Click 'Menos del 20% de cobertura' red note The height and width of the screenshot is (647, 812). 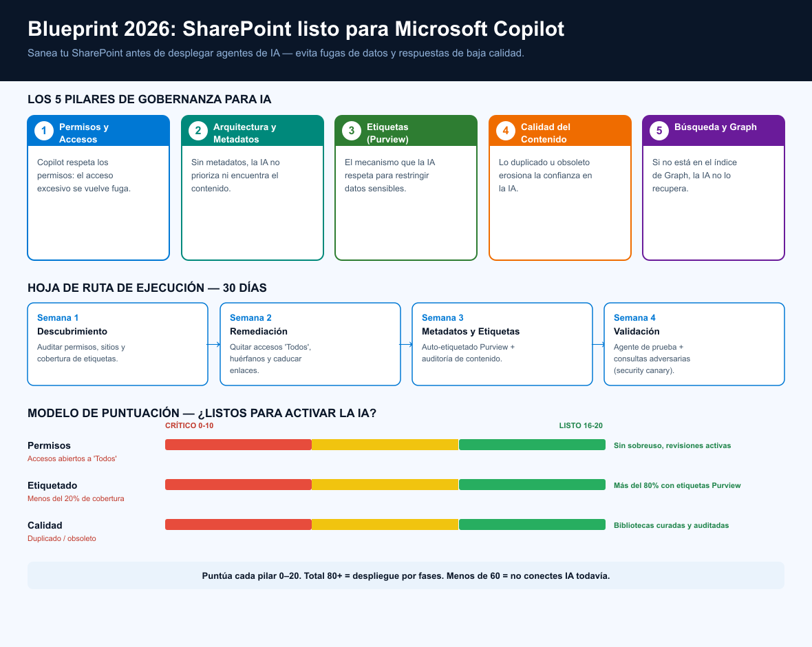(x=76, y=498)
